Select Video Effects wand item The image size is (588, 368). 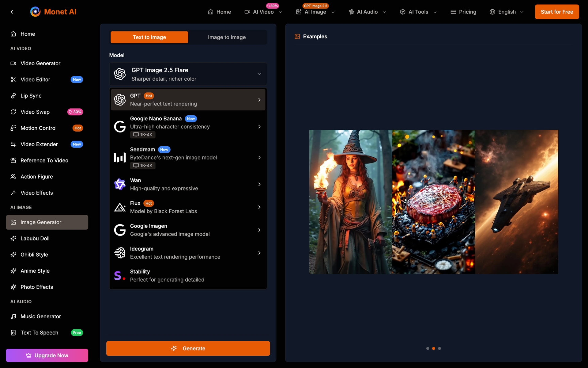(47, 193)
